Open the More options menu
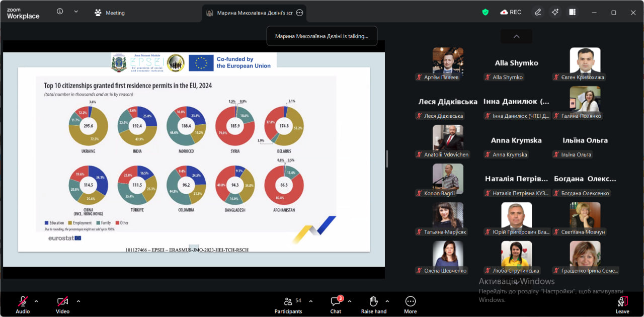Image resolution: width=644 pixels, height=317 pixels. click(x=411, y=305)
